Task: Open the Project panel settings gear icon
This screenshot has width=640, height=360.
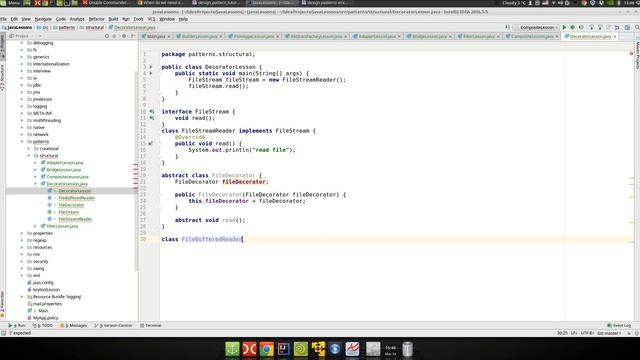Action: coord(124,36)
